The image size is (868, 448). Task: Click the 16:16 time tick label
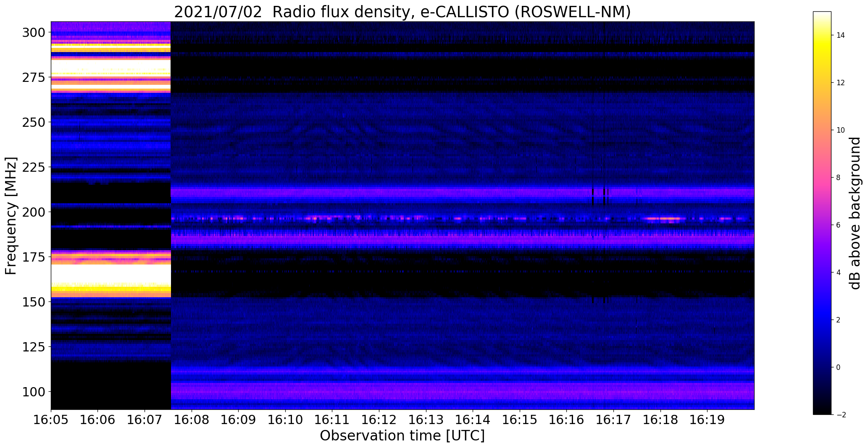click(567, 419)
